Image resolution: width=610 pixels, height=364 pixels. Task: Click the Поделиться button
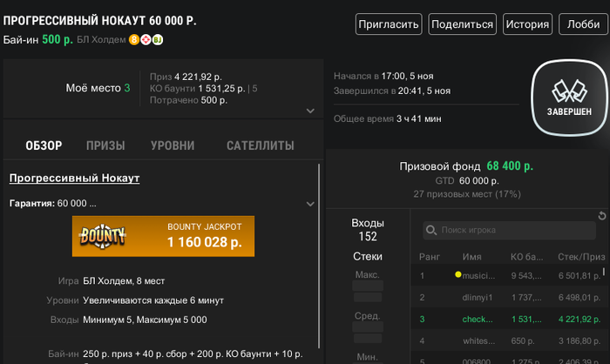tap(462, 24)
